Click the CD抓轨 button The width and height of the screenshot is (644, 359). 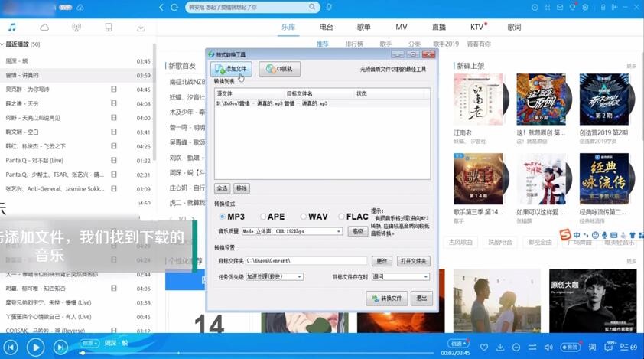click(280, 69)
